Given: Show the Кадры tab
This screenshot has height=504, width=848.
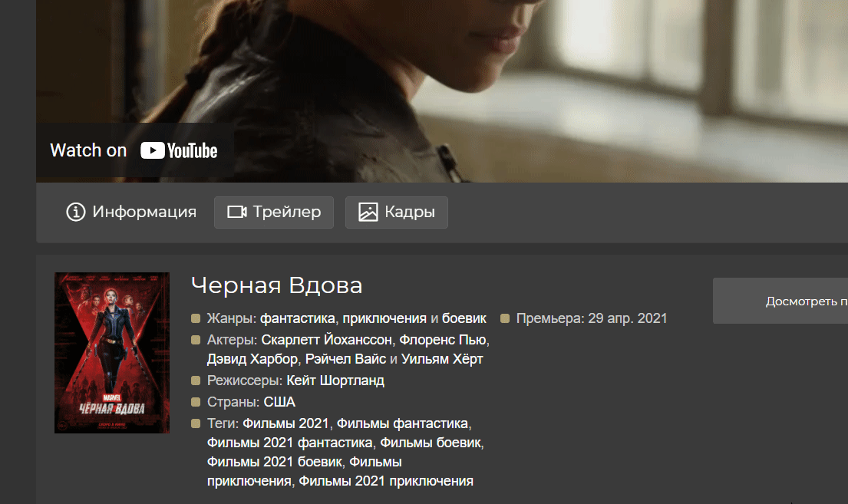Looking at the screenshot, I should pyautogui.click(x=397, y=212).
